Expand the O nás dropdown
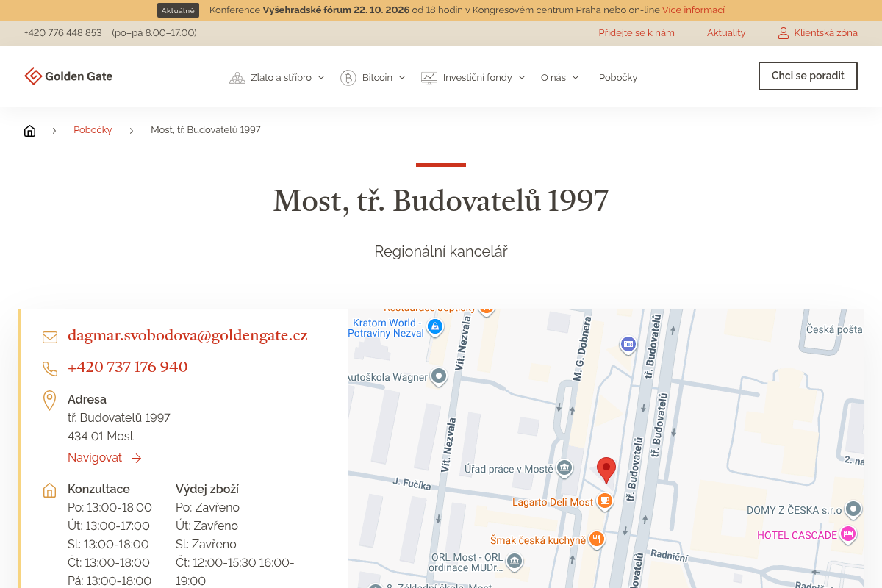Viewport: 882px width, 588px height. pyautogui.click(x=560, y=77)
